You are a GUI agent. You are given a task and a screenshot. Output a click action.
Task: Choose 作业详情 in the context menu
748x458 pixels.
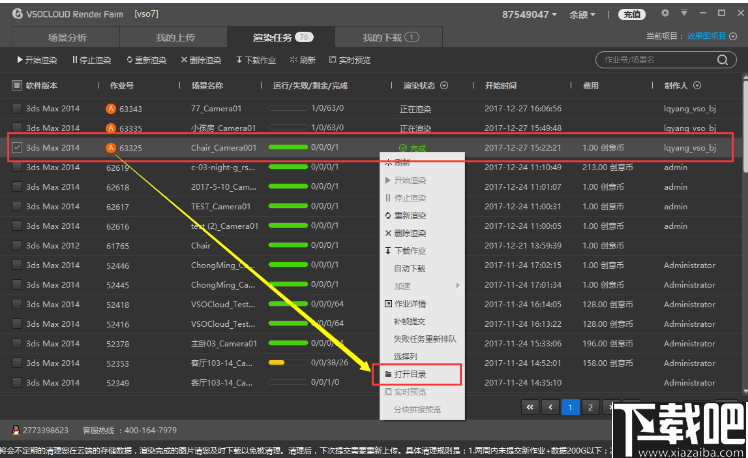tap(422, 304)
